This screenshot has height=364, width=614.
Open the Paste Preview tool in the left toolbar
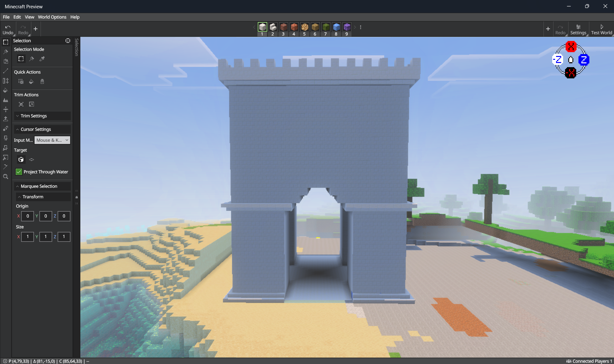coord(5,61)
